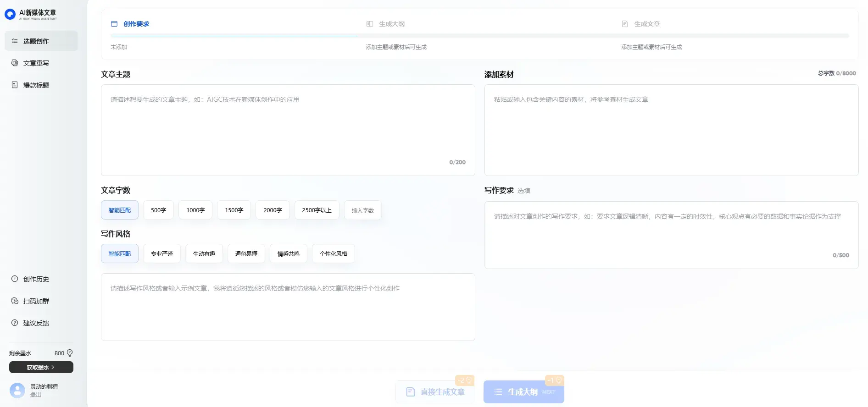Select 专业严谨 writing style
Screen dimensions: 868x407
[162, 253]
